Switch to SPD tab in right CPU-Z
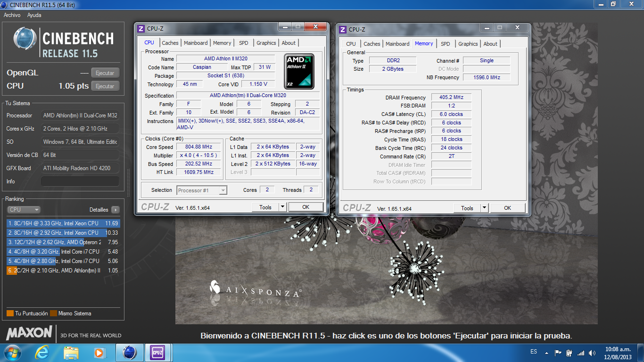Viewport: 644px width, 362px height. pos(446,44)
